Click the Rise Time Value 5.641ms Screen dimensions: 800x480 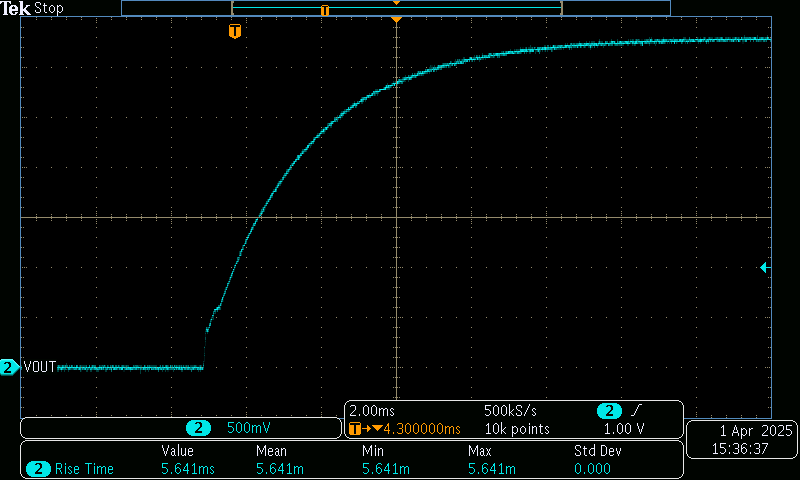click(x=188, y=469)
